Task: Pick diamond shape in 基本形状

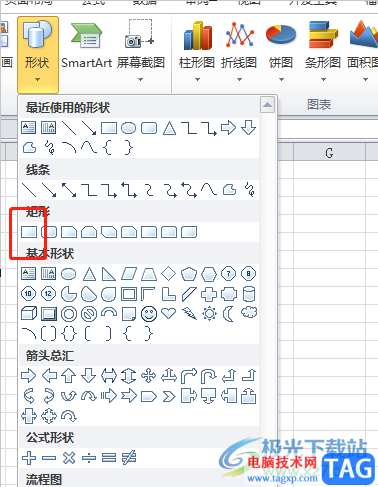Action: (168, 273)
